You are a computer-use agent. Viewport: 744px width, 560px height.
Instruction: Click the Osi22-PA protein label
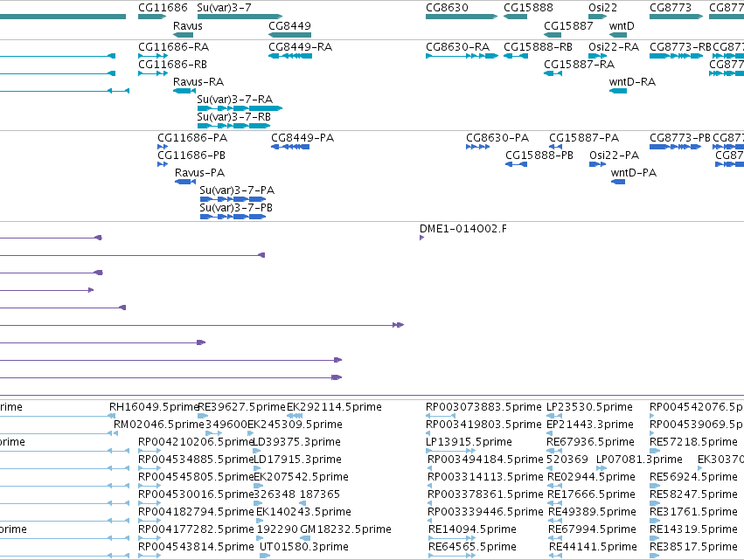click(614, 155)
